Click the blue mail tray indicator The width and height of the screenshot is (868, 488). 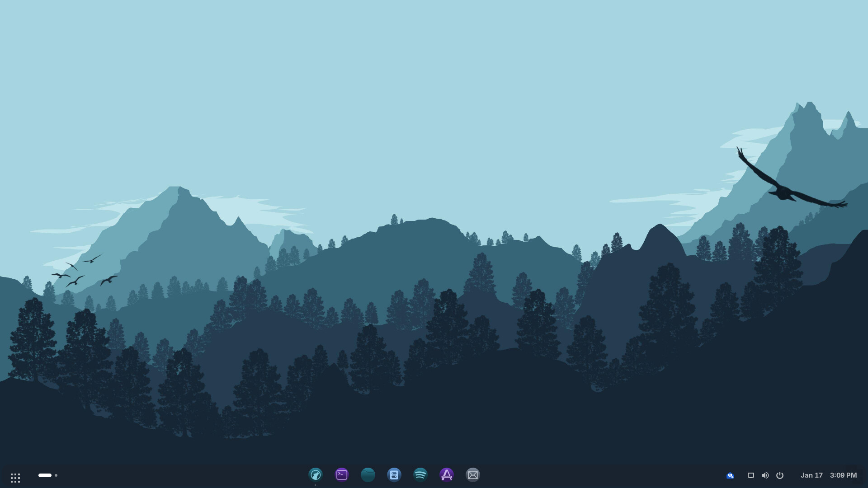click(730, 475)
